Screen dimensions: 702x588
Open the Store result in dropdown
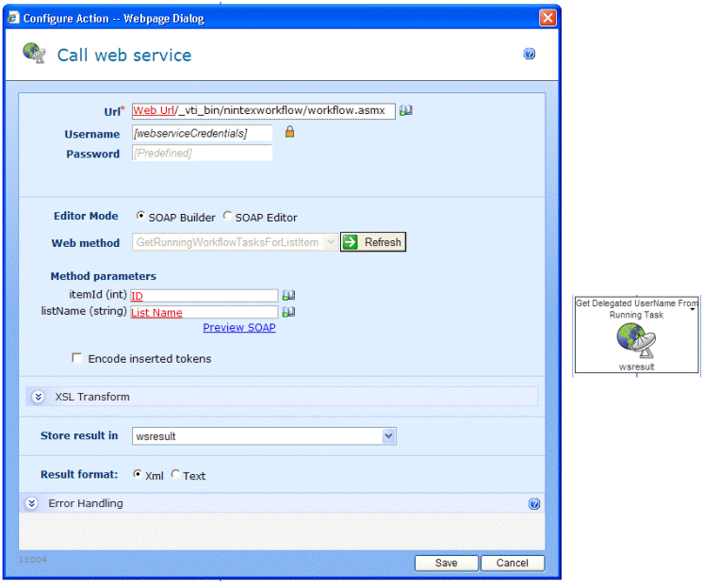(x=264, y=436)
